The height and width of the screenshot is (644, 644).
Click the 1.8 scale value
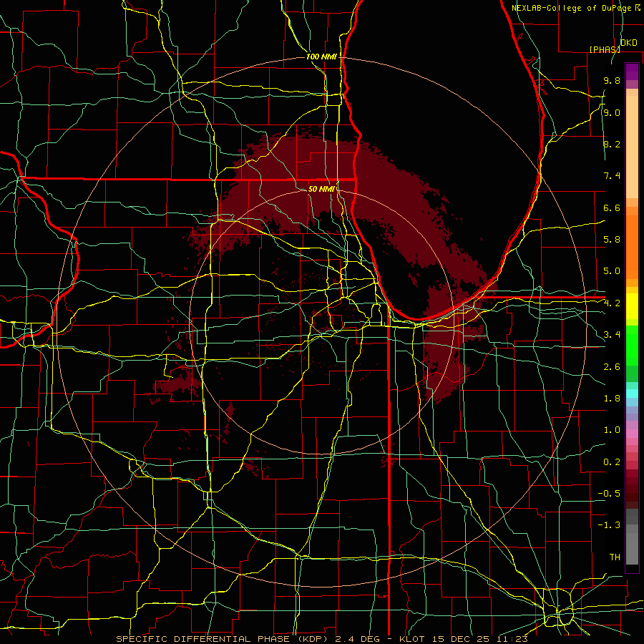[612, 399]
